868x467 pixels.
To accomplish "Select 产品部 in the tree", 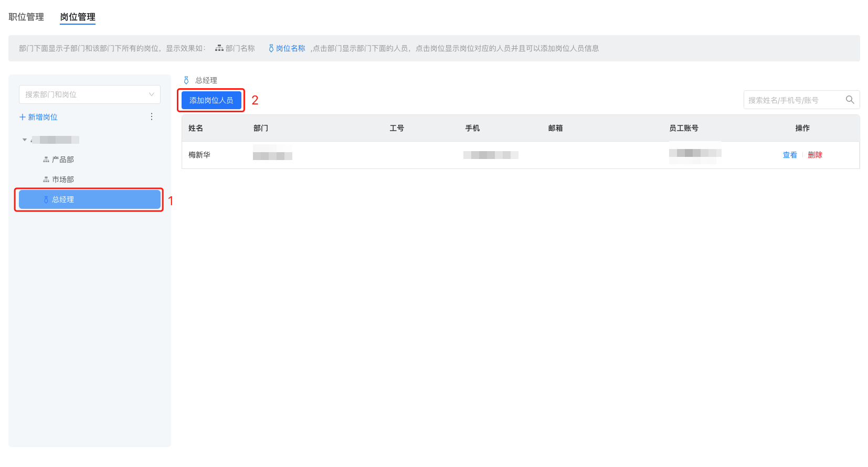I will pos(63,160).
